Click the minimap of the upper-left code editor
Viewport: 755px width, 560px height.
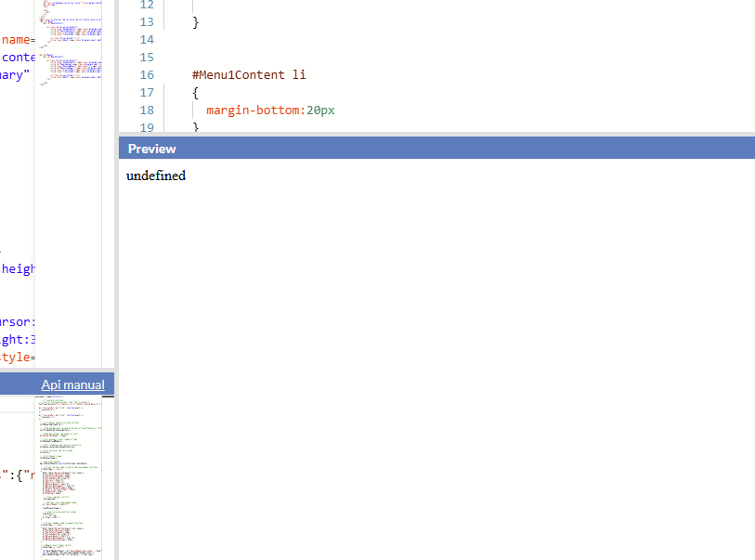click(x=70, y=46)
